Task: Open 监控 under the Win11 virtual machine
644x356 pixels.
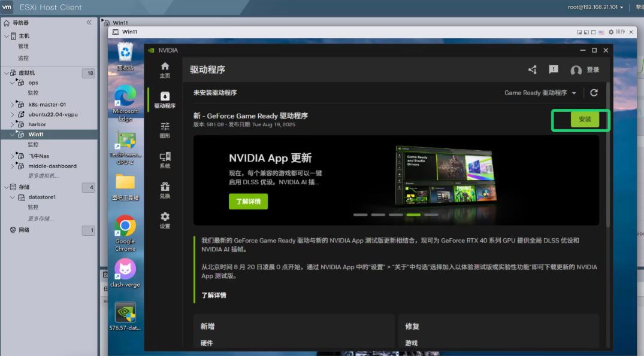Action: (x=34, y=144)
